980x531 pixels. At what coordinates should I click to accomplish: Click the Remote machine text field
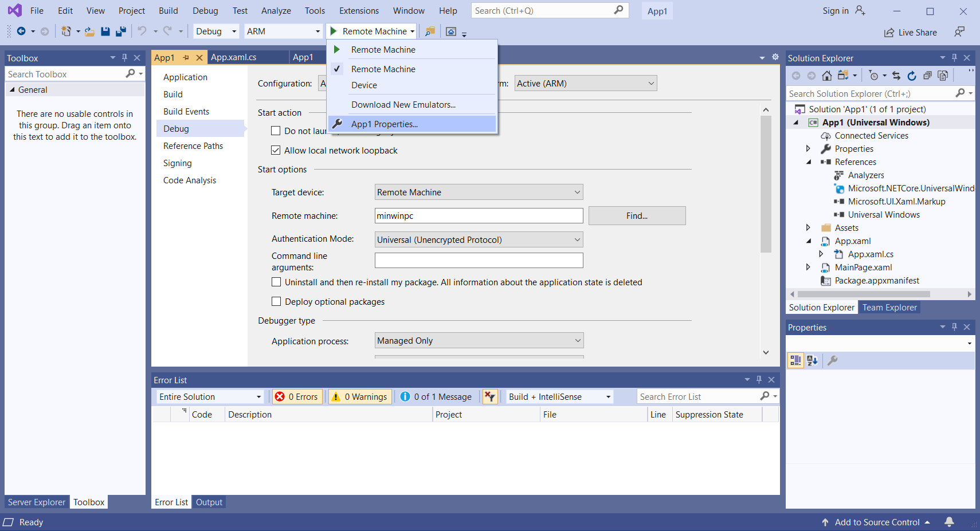[479, 215]
